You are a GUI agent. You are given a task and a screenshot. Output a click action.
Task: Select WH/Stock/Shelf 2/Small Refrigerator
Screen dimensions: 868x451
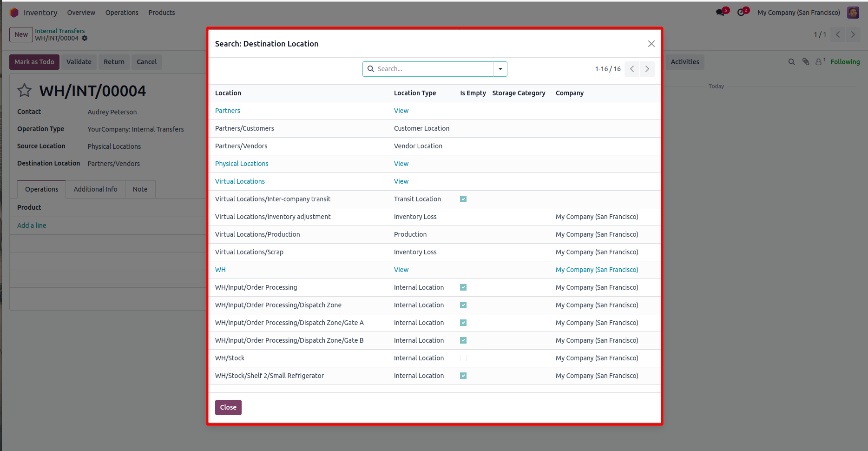pos(434,376)
